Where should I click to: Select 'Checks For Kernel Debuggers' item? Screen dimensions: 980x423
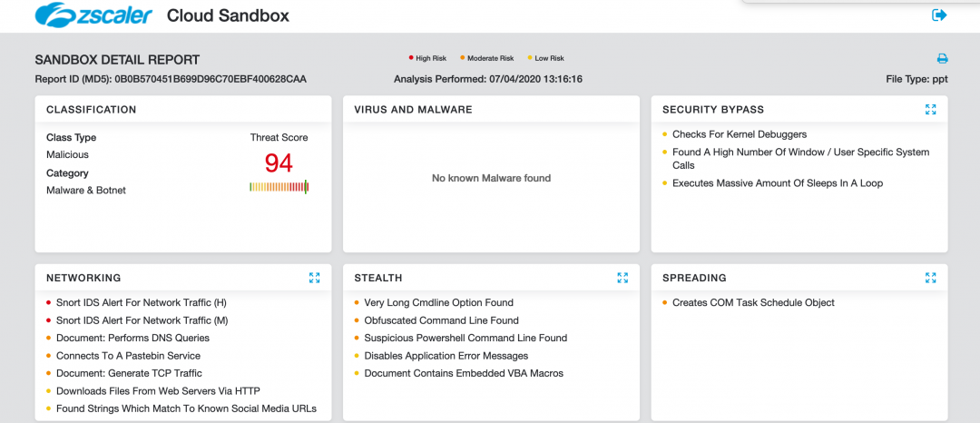coord(739,134)
